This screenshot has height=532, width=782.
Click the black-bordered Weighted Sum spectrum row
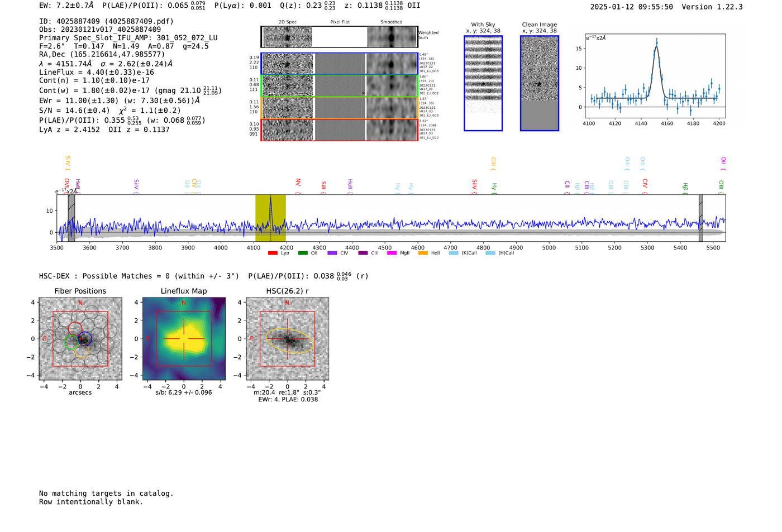point(340,37)
